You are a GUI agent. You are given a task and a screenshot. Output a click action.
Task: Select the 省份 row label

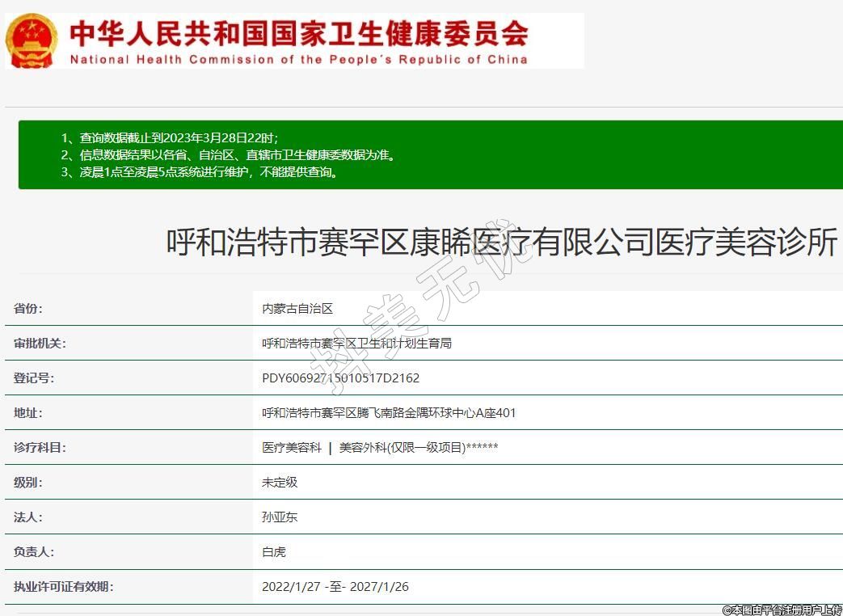(28, 309)
